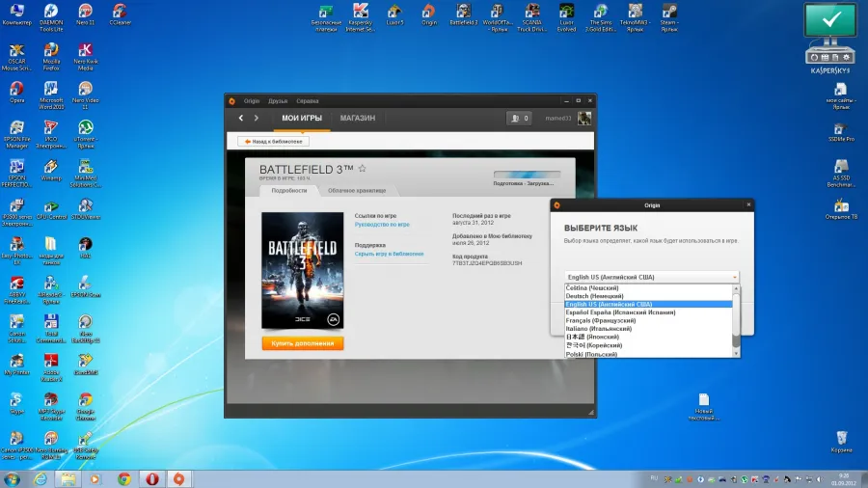Viewport: 868px width, 488px height.
Task: Go forward with the Origin right arrow
Action: click(x=256, y=118)
